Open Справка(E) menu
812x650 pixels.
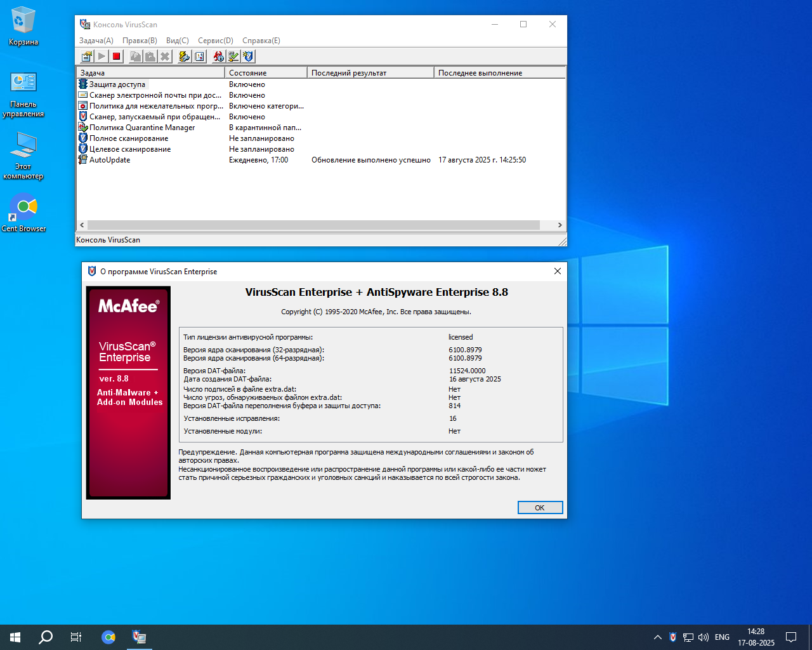[x=261, y=40]
